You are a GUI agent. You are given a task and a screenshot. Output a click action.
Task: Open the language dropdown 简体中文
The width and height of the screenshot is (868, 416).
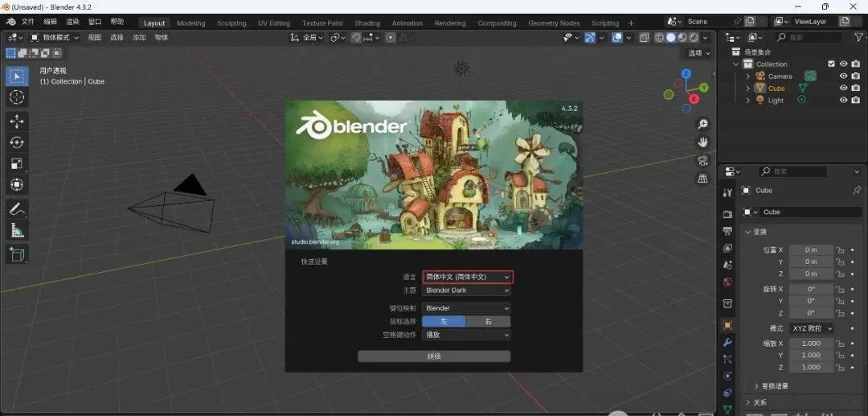[x=468, y=277]
